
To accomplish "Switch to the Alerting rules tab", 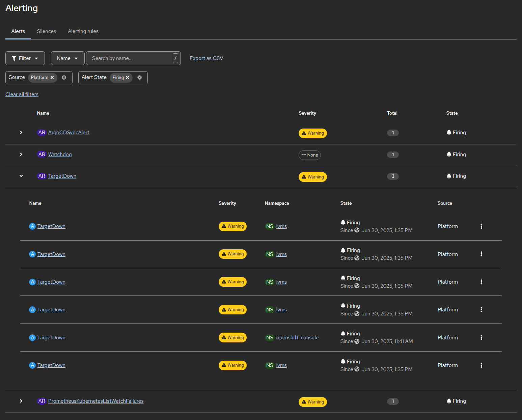I will (x=83, y=31).
